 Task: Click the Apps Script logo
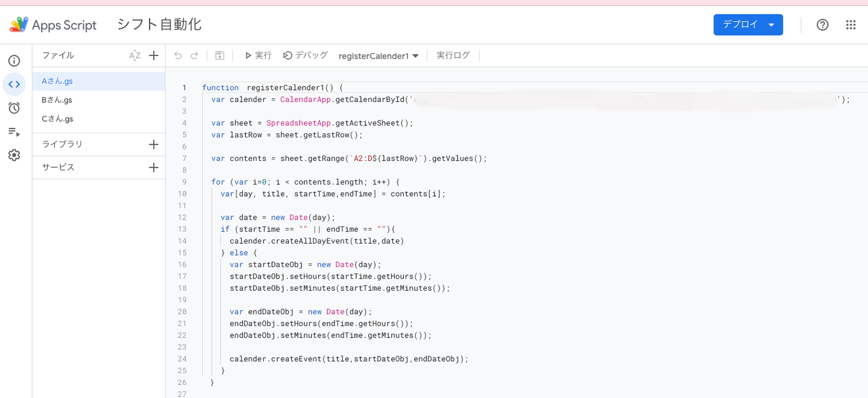[19, 25]
